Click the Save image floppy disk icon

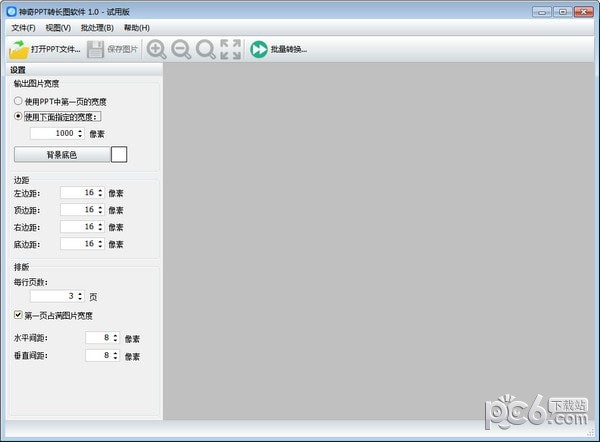pos(96,49)
